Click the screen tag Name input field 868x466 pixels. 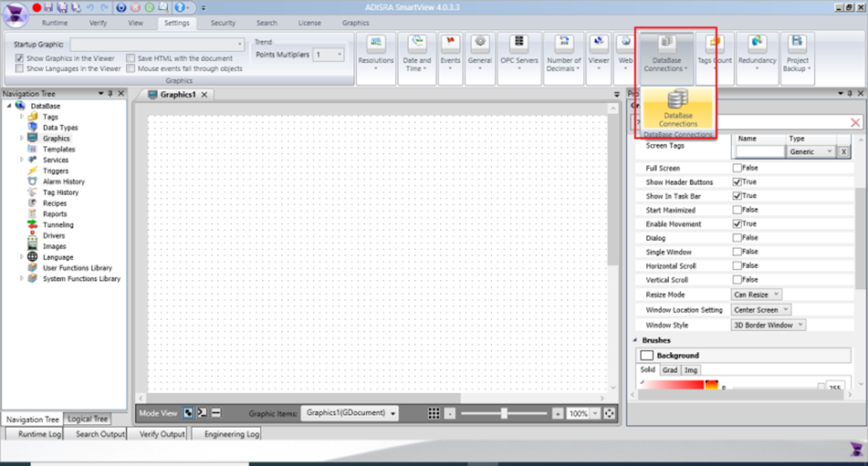click(759, 151)
